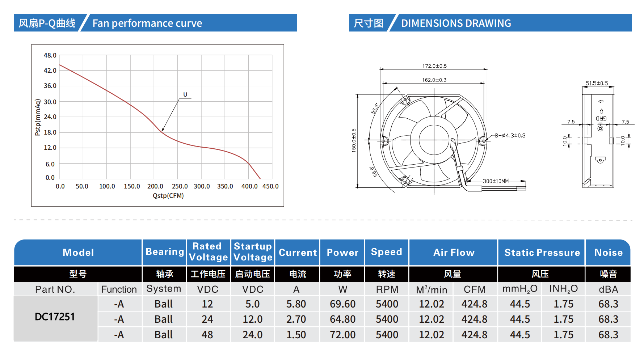Click the 2.70 current value

point(296,319)
